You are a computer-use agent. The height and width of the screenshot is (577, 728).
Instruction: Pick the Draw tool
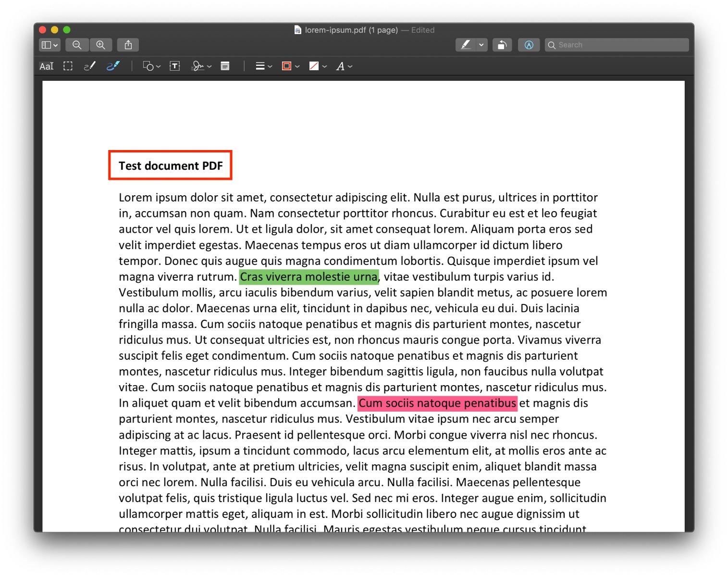[x=113, y=66]
